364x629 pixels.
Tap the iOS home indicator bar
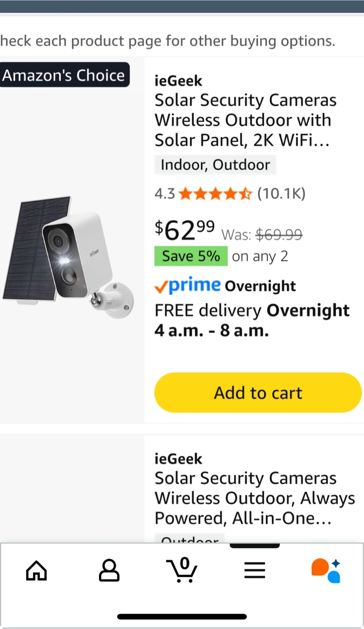182,617
